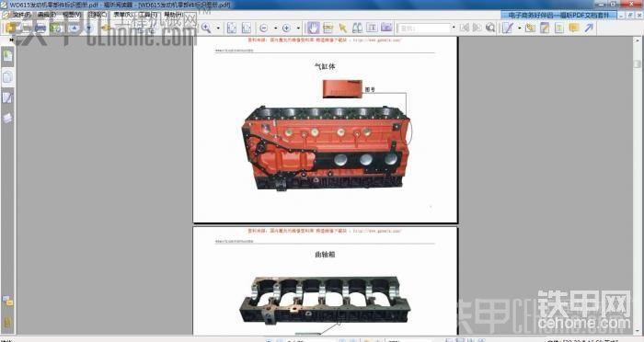This screenshot has height=342, width=644.
Task: Open the 文件(F) menu
Action: 21,15
